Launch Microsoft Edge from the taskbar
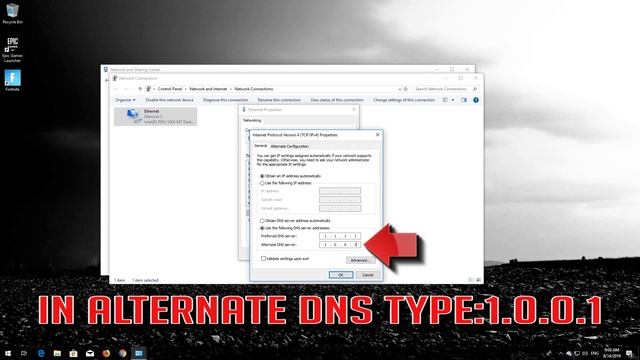 [x=41, y=353]
